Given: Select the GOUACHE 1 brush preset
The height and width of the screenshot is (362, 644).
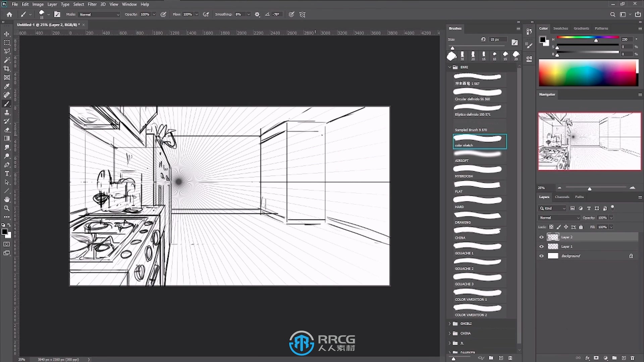Looking at the screenshot, I should (x=479, y=249).
